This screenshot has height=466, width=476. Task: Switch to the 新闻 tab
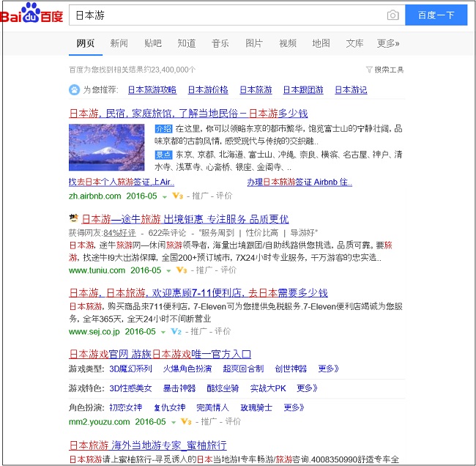[x=119, y=43]
